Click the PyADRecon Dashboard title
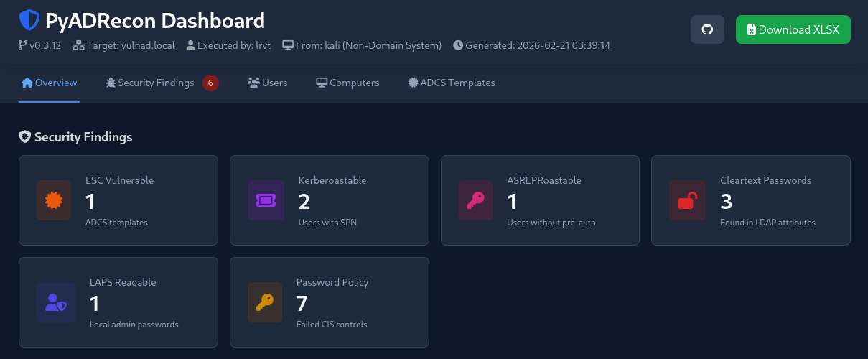This screenshot has height=359, width=868. 155,21
